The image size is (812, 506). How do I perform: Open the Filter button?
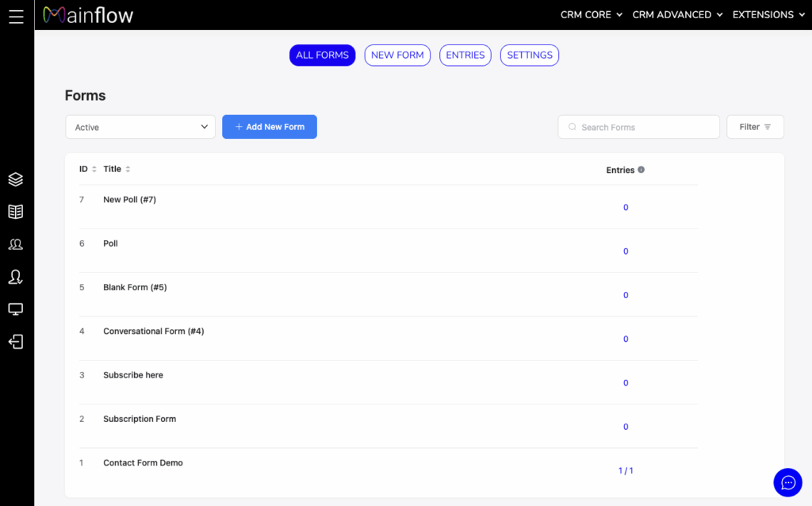pyautogui.click(x=755, y=127)
